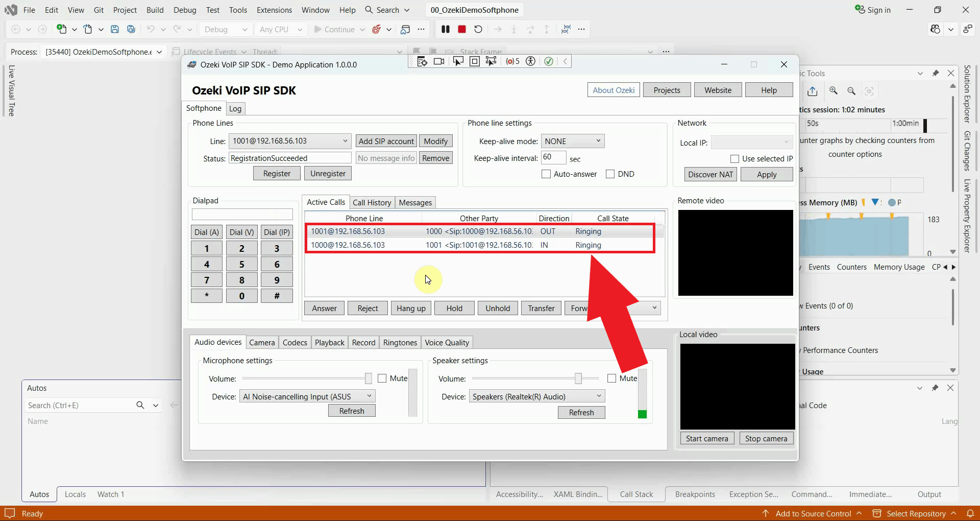Screen dimensions: 980x521
Task: Stop debugging with the red square icon
Action: coord(462,30)
